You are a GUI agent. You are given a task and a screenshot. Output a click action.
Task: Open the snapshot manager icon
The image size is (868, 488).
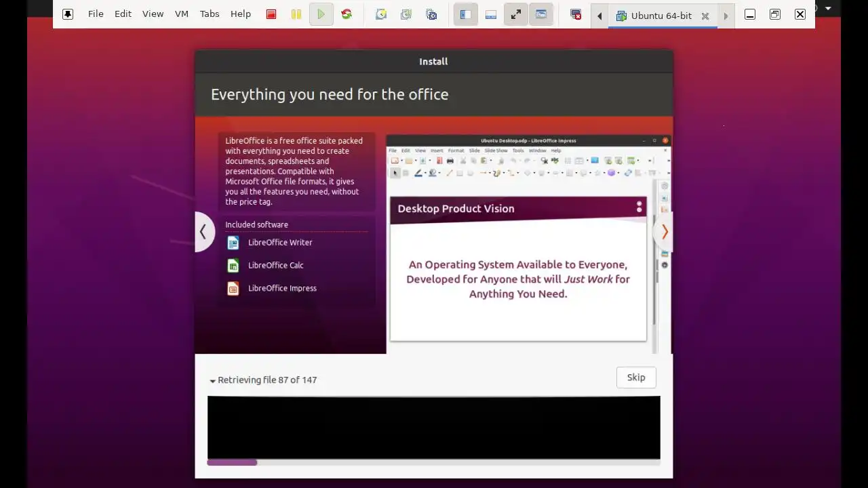431,14
